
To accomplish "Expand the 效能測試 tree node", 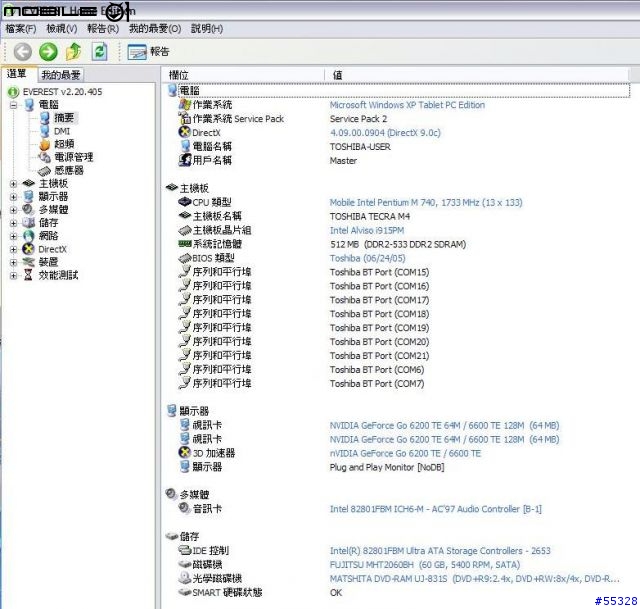I will tap(13, 276).
